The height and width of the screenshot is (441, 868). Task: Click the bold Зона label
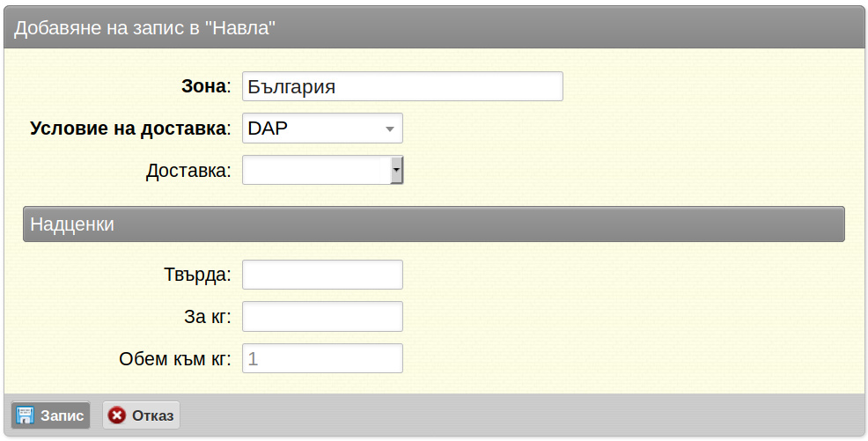pos(203,86)
